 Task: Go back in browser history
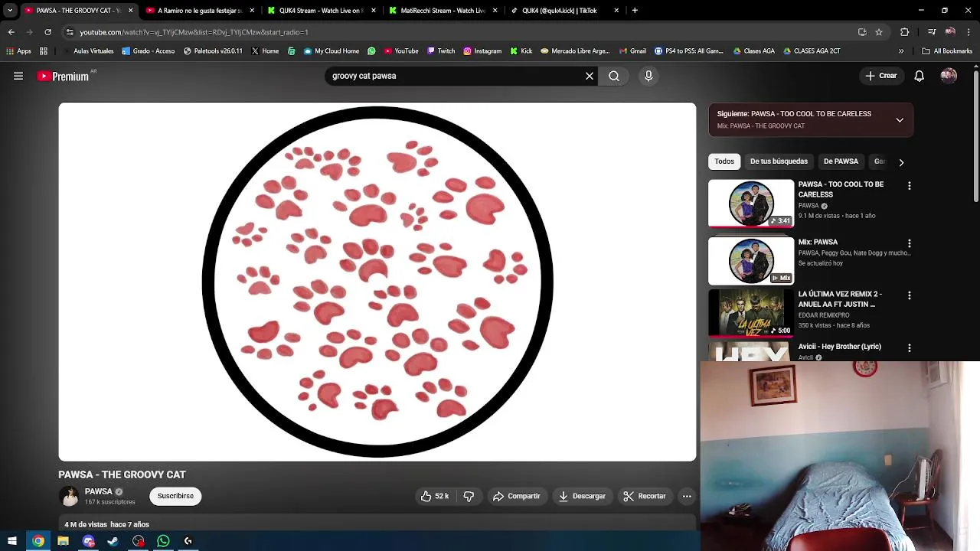tap(11, 32)
